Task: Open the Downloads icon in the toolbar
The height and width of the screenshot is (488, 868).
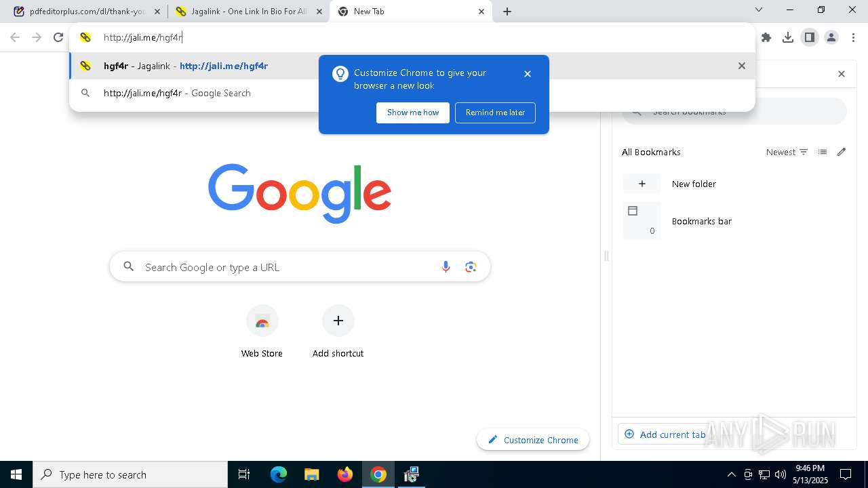Action: pos(788,37)
